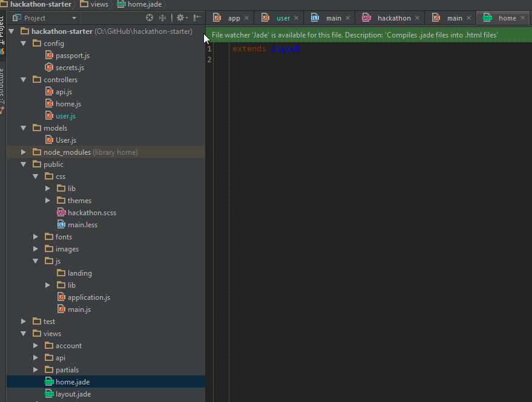Click the layout.jade file icon
This screenshot has width=532, height=402.
[x=50, y=394]
